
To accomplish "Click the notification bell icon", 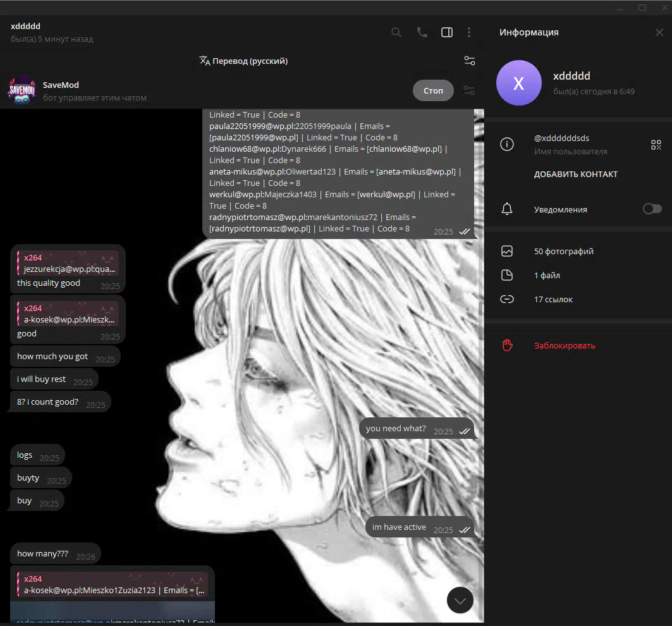I will point(507,209).
